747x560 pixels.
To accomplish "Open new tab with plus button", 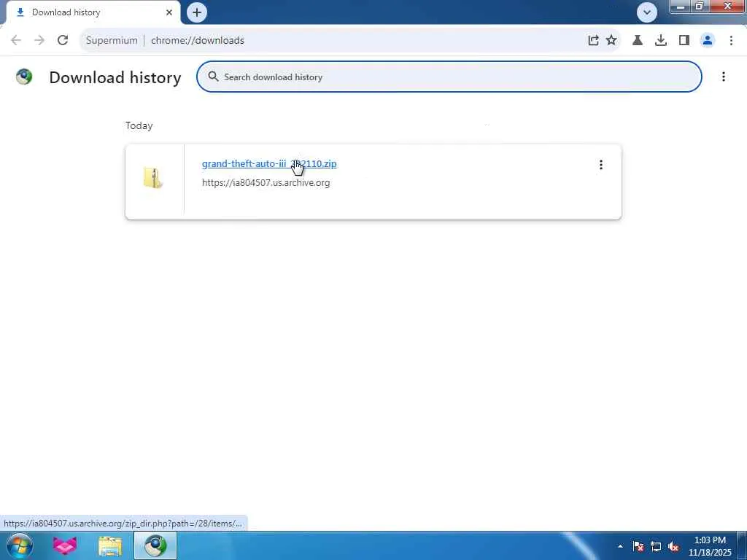I will (x=197, y=12).
